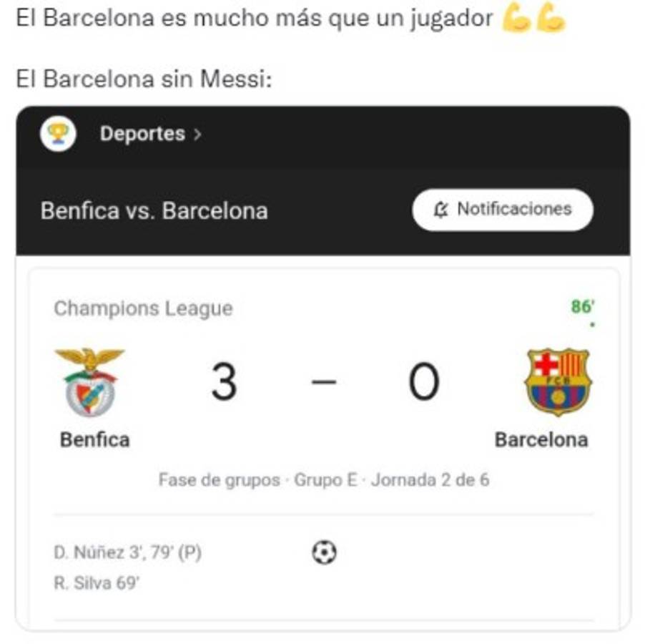Click the soccer ball goals icon

point(325,552)
